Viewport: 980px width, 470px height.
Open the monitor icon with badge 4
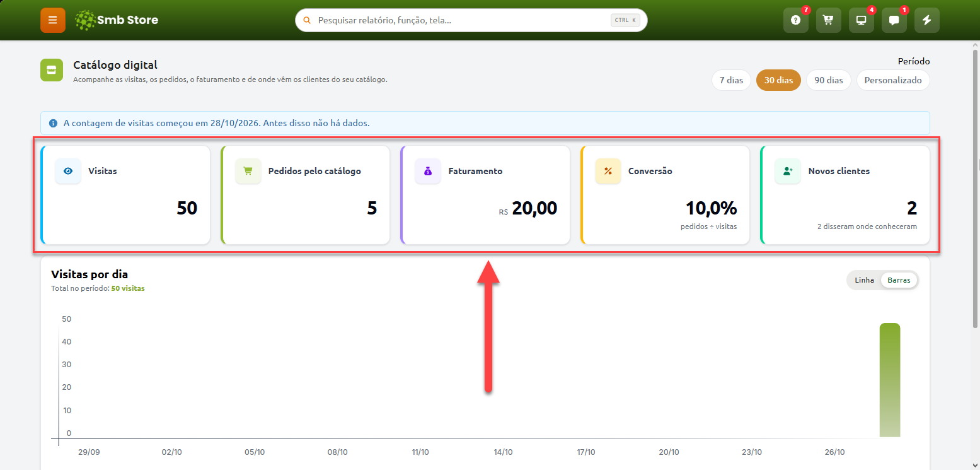pyautogui.click(x=861, y=20)
